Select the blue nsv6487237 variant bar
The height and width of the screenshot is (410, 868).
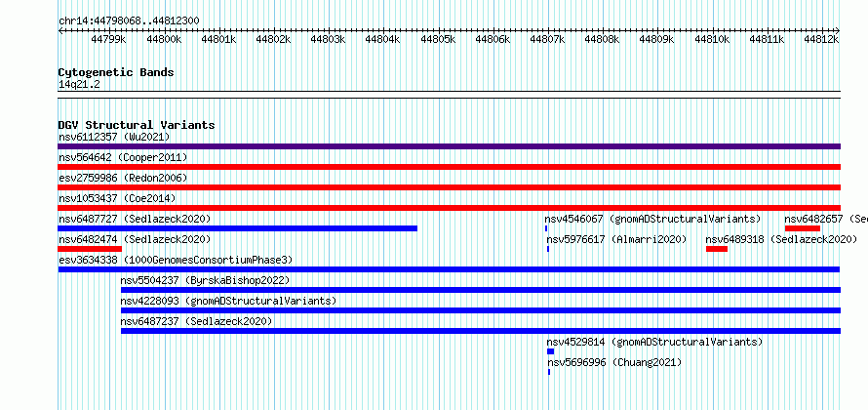[x=481, y=331]
